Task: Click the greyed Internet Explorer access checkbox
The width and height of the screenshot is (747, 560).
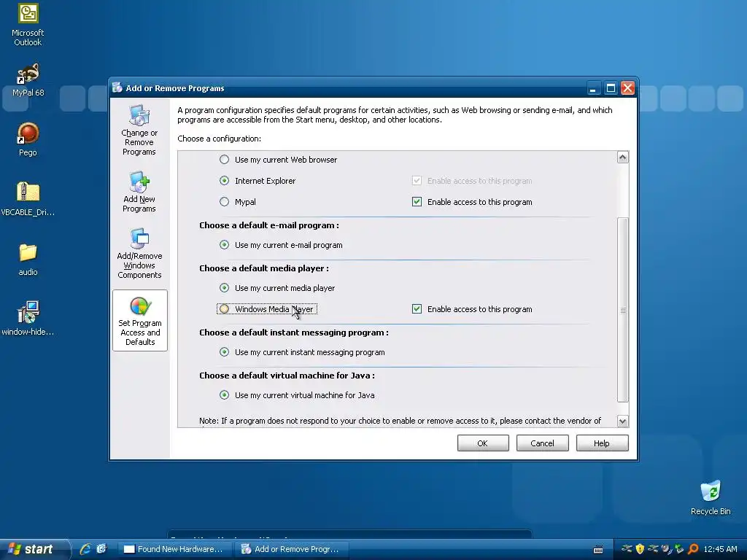Action: click(x=417, y=181)
